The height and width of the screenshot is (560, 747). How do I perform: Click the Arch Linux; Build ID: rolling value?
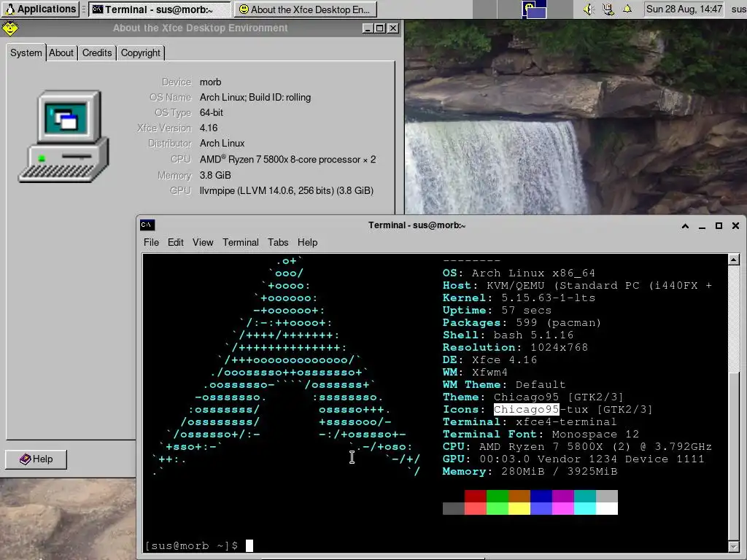pos(255,97)
